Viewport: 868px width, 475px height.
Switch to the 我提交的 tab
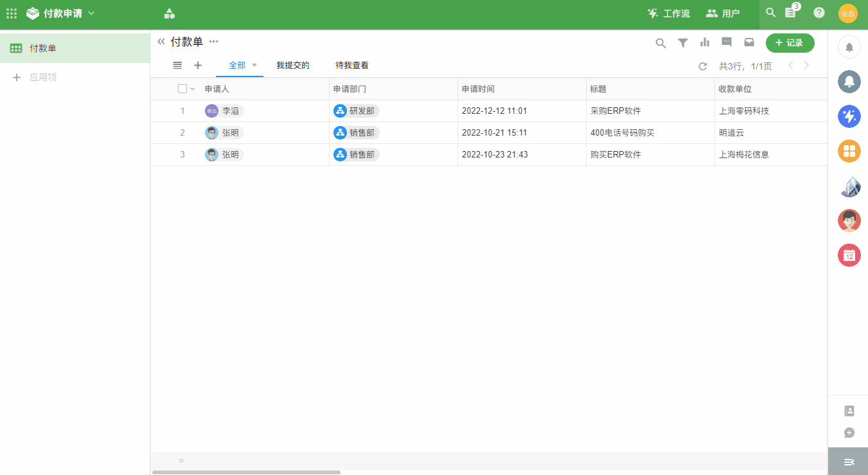point(293,66)
